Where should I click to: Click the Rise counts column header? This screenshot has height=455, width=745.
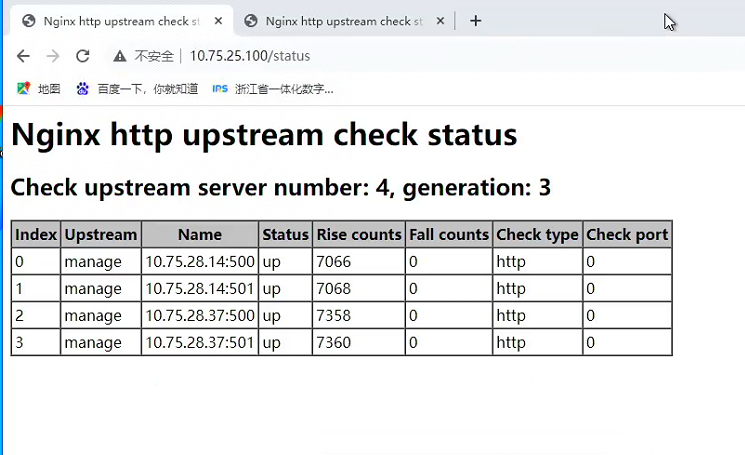pos(359,234)
